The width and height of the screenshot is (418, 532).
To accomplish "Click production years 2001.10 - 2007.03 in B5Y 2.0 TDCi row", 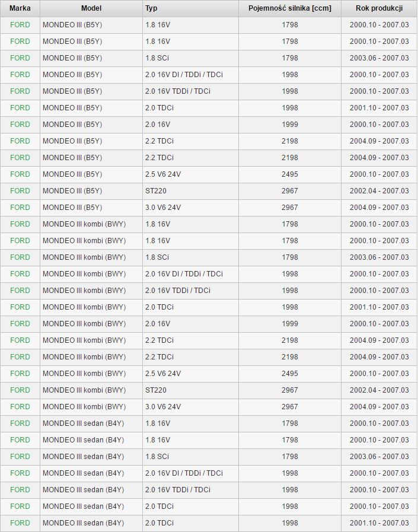I will click(x=379, y=108).
